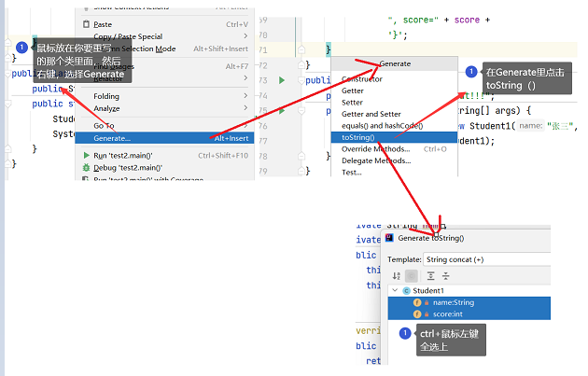Open Copy / Paste Special menu entry
588x376 pixels.
164,36
